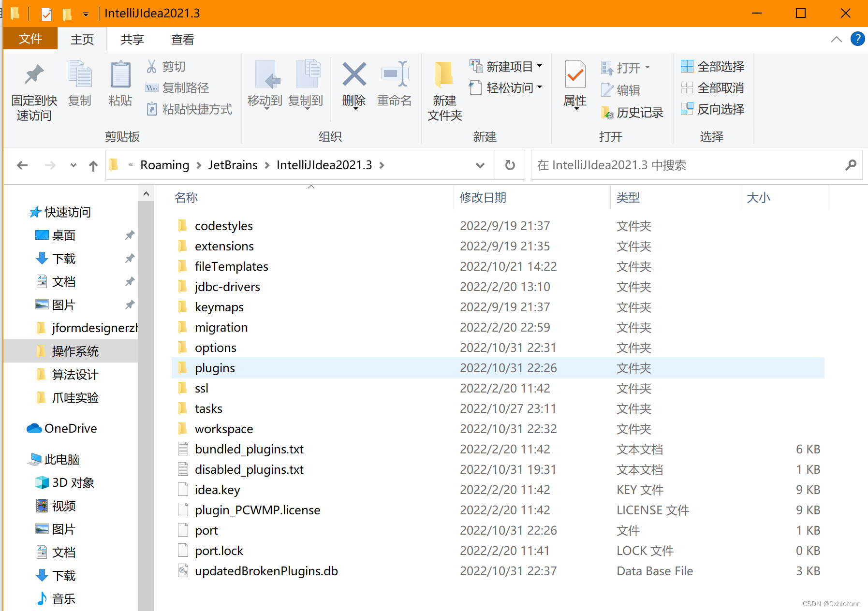Expand the address bar history dropdown

(480, 165)
